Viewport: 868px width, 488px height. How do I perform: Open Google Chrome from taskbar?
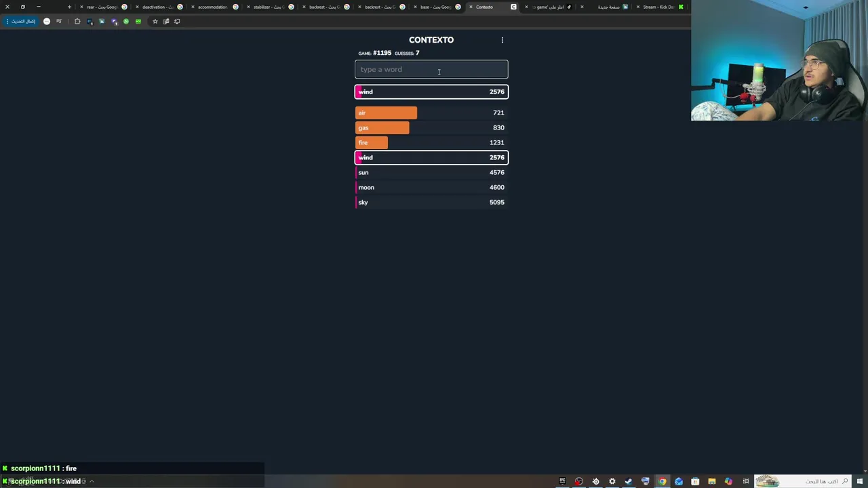click(x=662, y=481)
